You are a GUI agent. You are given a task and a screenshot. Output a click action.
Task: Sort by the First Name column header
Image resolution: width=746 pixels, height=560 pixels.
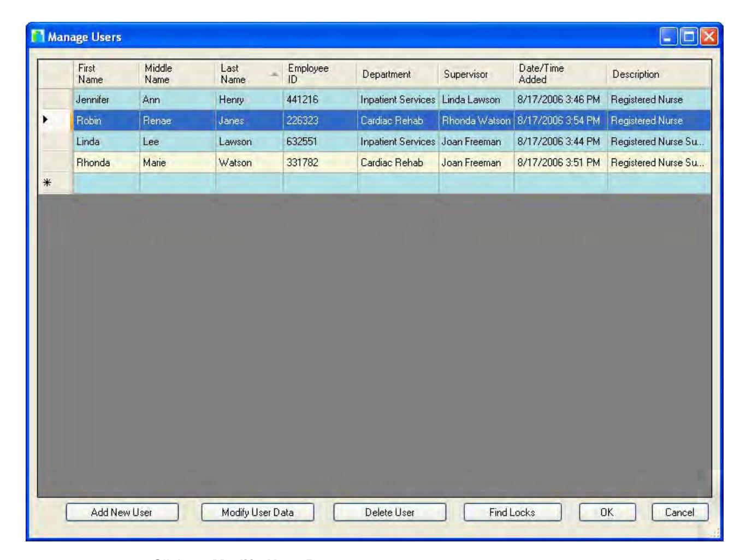[106, 74]
